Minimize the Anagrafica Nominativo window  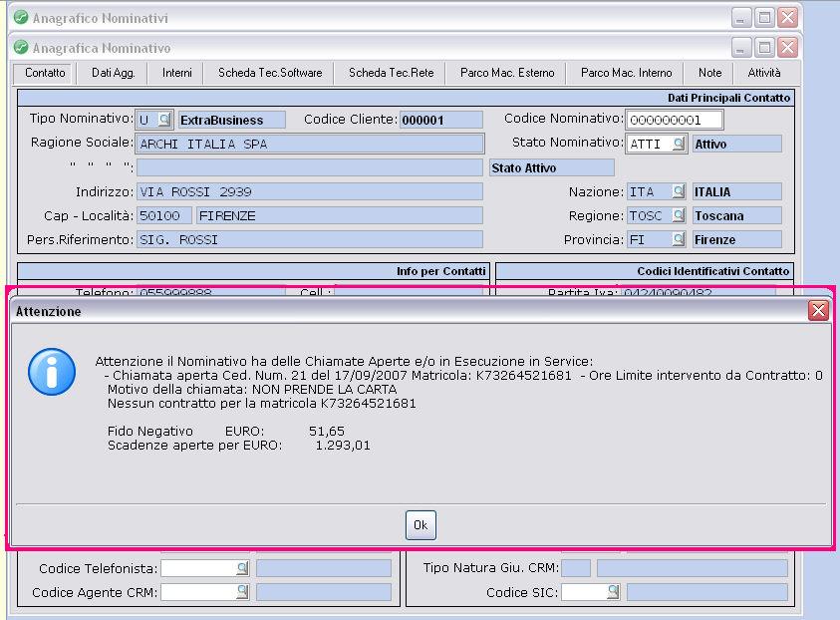point(740,48)
